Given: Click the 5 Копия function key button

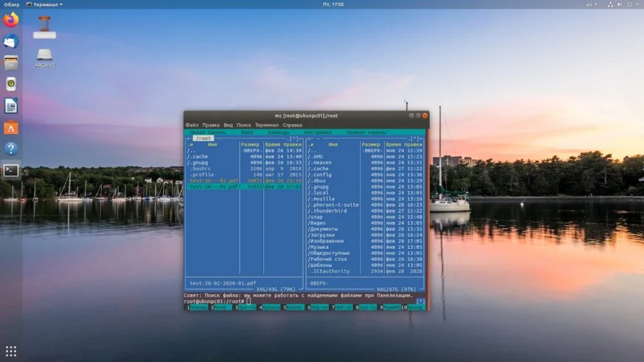Looking at the screenshot, I should [x=296, y=308].
